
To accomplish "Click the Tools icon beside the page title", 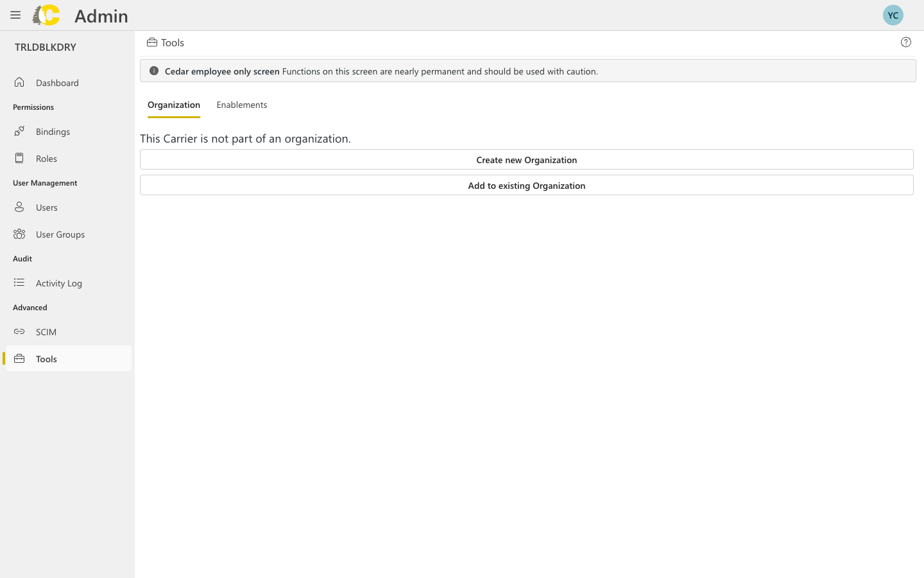I will click(x=151, y=42).
